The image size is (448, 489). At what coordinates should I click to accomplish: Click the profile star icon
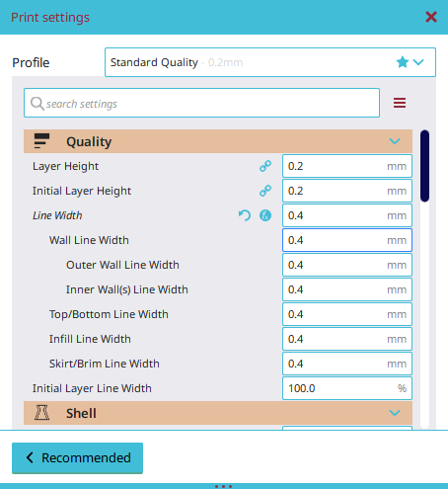point(403,62)
